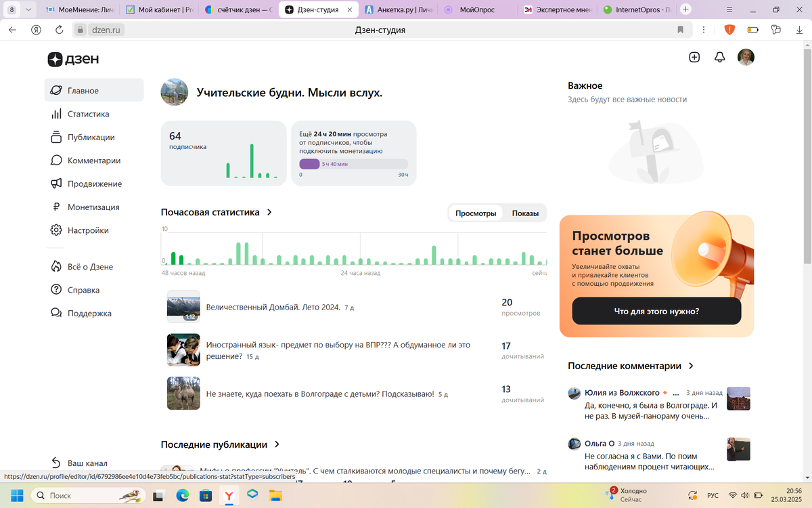Reload the page
Image resolution: width=812 pixels, height=508 pixels.
point(59,30)
